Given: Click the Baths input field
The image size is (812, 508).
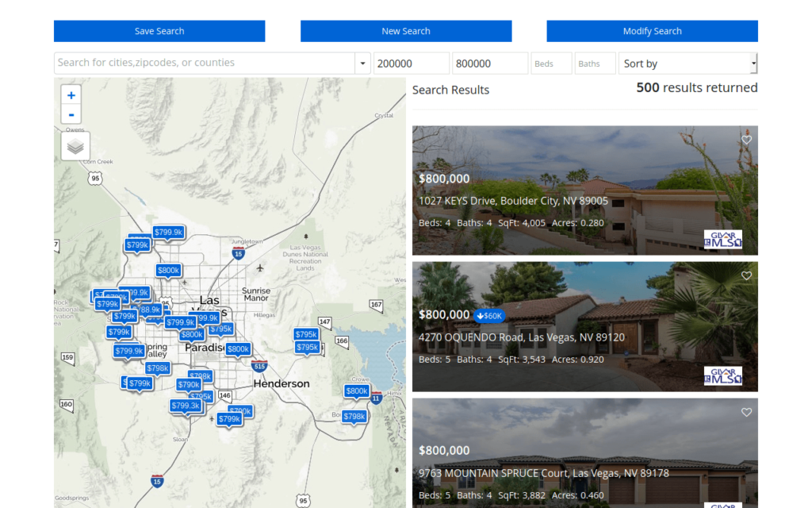Looking at the screenshot, I should pyautogui.click(x=595, y=63).
